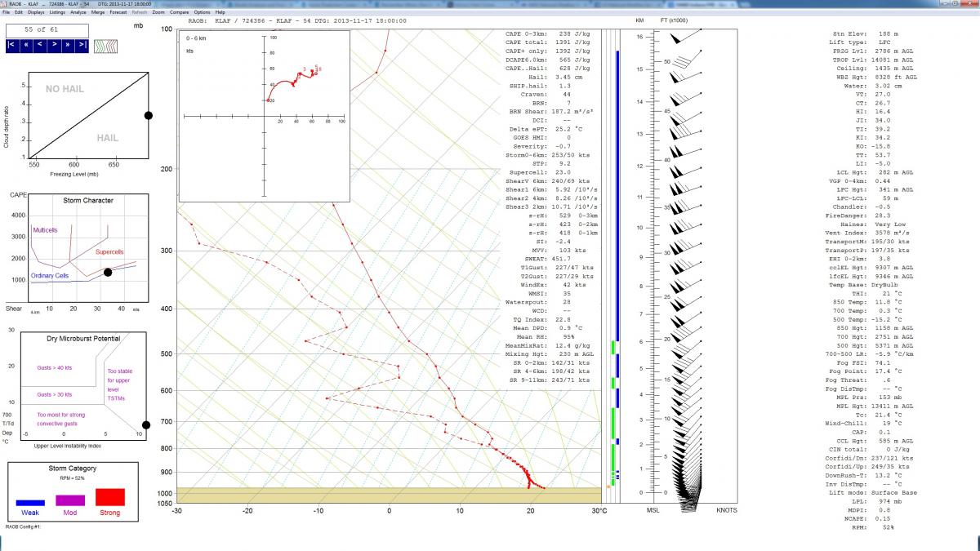Open the Help menu

(x=220, y=12)
